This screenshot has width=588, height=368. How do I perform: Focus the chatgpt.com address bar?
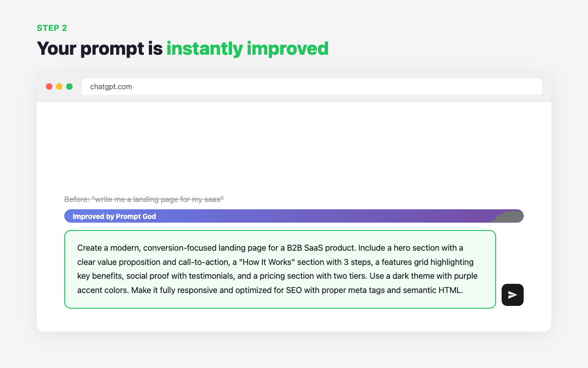tap(312, 86)
